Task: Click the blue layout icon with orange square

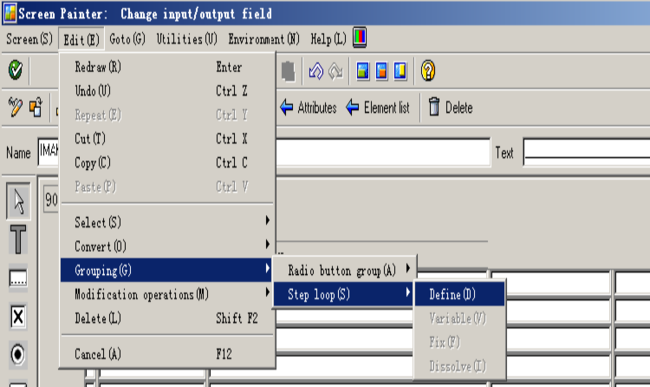Action: pos(381,71)
